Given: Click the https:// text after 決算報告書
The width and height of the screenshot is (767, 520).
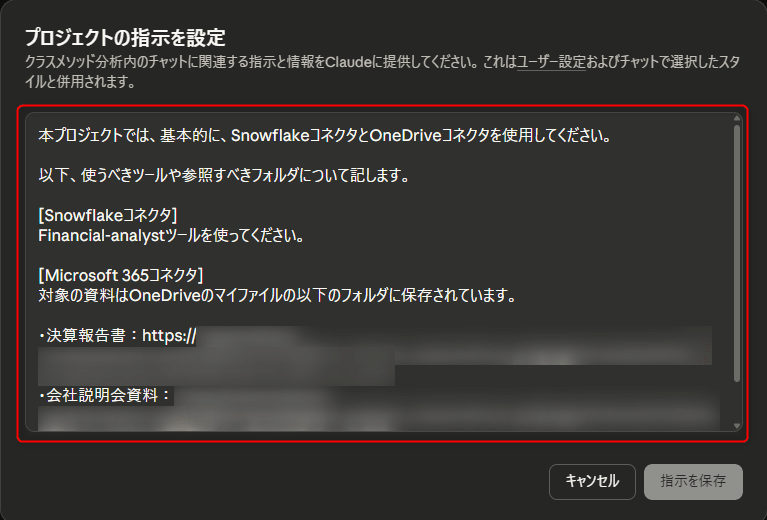Looking at the screenshot, I should (x=169, y=336).
